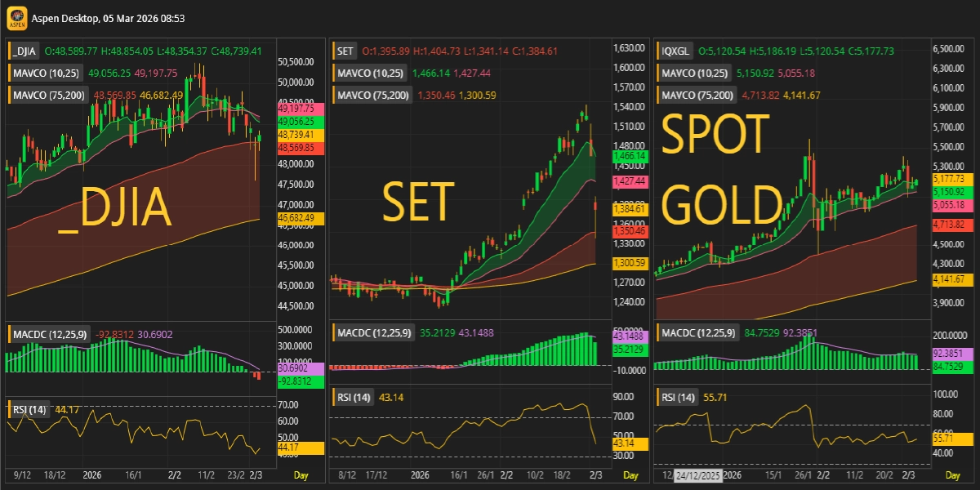Image resolution: width=980 pixels, height=490 pixels.
Task: Click the Day timeframe on gold chart
Action: (x=952, y=474)
